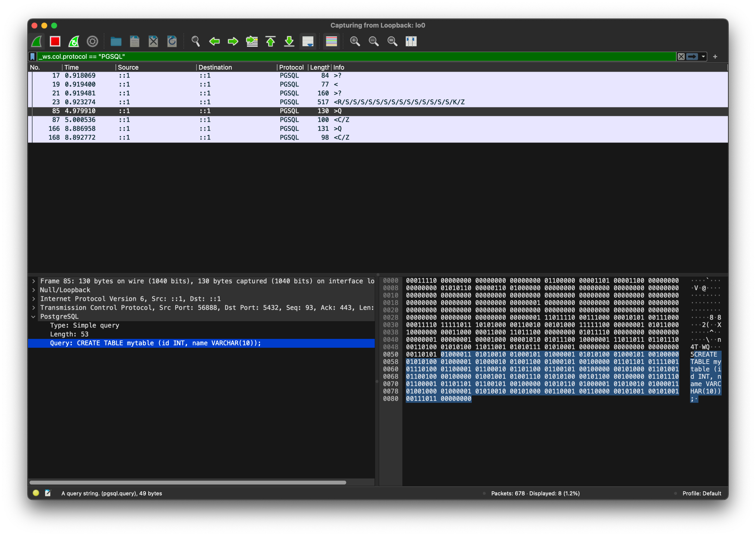The height and width of the screenshot is (536, 756).
Task: Open a saved capture file
Action: [116, 41]
